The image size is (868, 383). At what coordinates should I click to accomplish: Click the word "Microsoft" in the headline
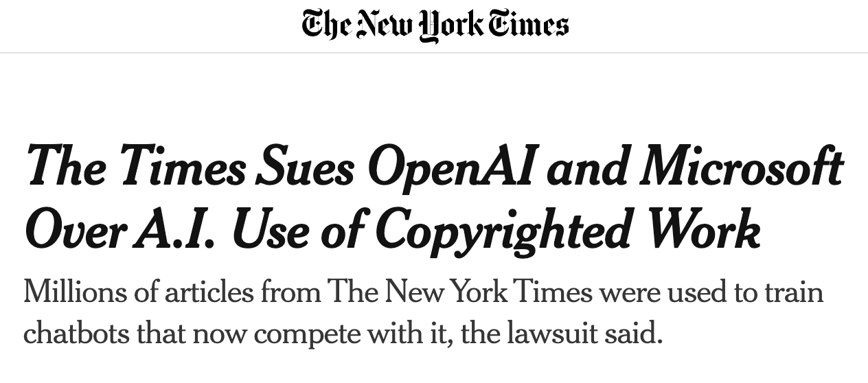pyautogui.click(x=741, y=167)
